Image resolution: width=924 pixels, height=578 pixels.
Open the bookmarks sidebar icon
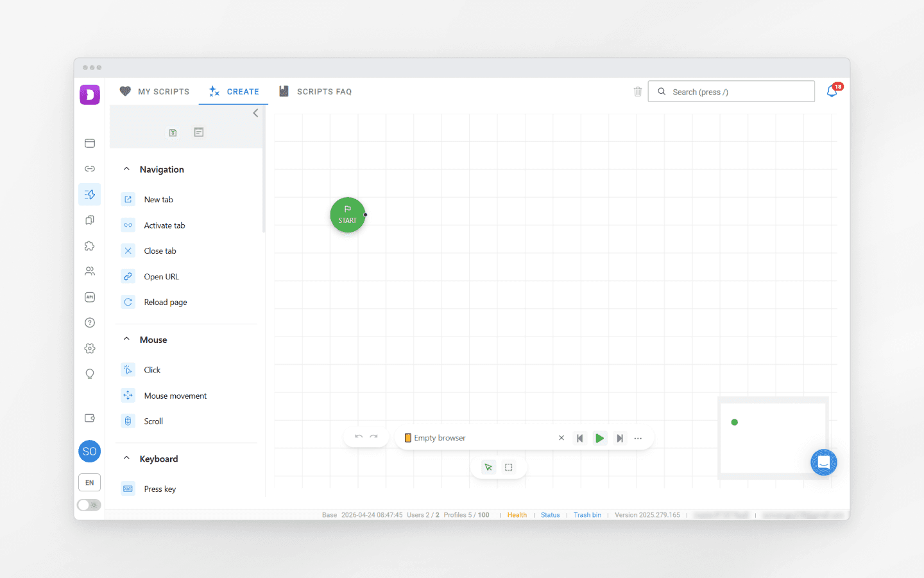coord(90,220)
